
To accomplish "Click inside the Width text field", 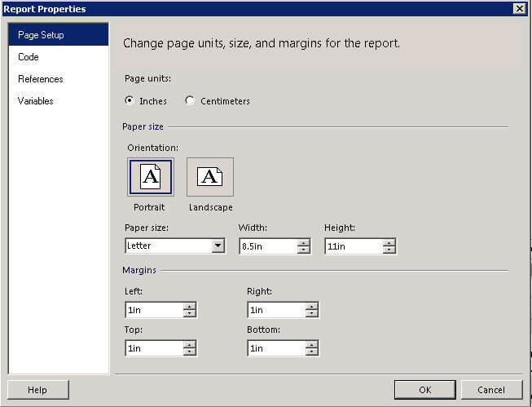I will (x=266, y=246).
